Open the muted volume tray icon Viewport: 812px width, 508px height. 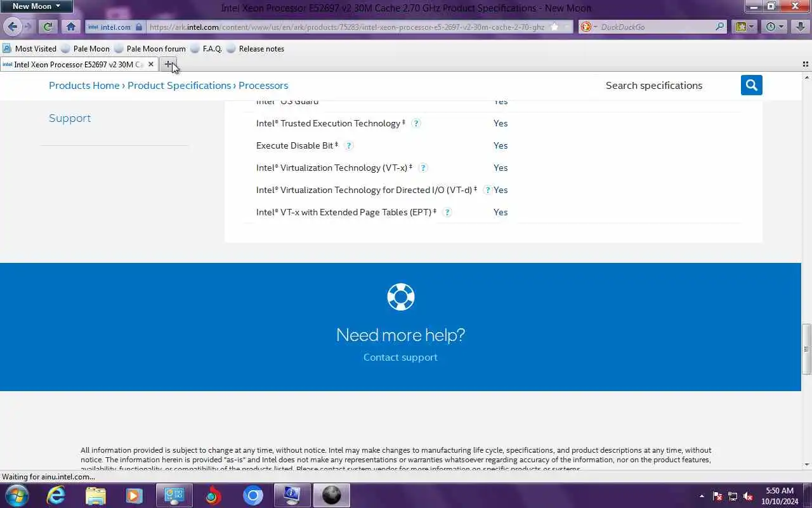748,496
